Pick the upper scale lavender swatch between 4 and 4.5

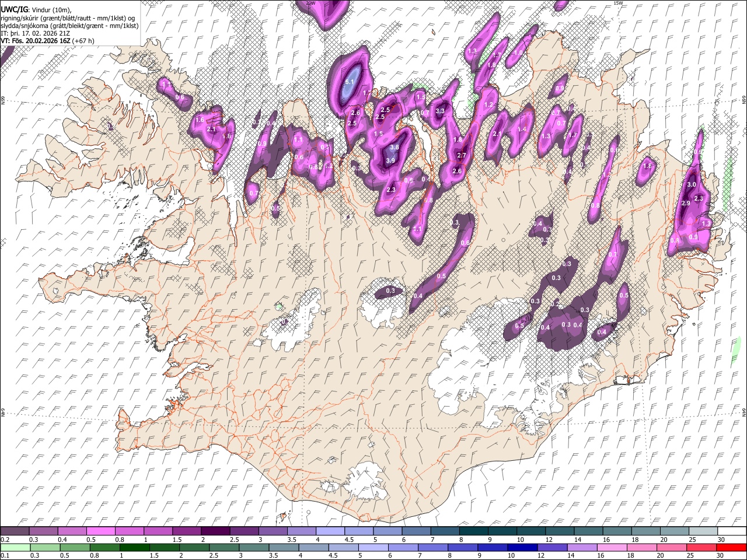click(x=330, y=531)
